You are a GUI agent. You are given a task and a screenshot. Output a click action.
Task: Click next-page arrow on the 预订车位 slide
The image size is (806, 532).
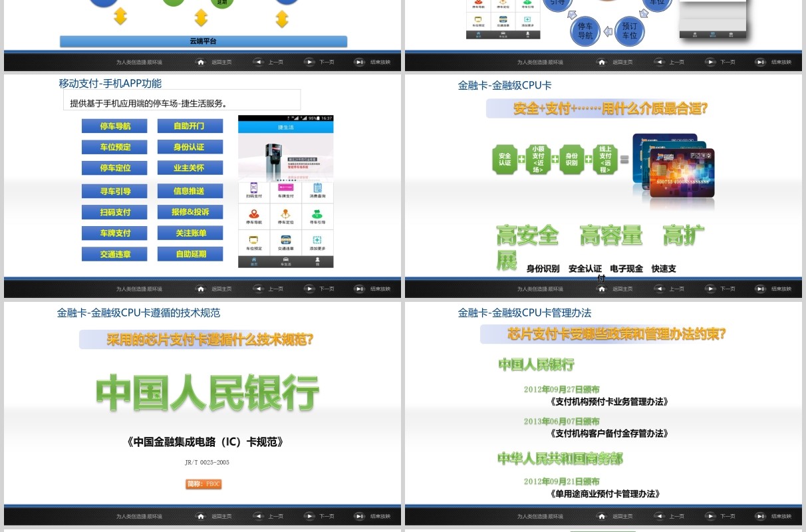[710, 62]
